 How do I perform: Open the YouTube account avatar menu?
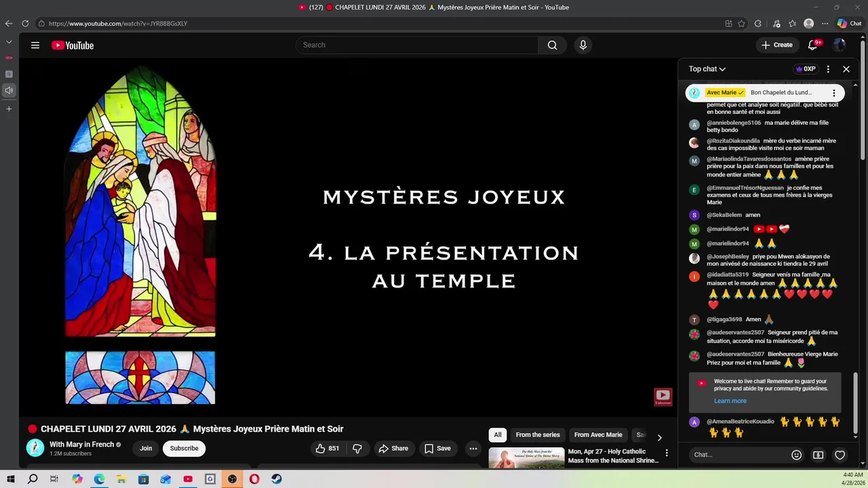click(840, 45)
